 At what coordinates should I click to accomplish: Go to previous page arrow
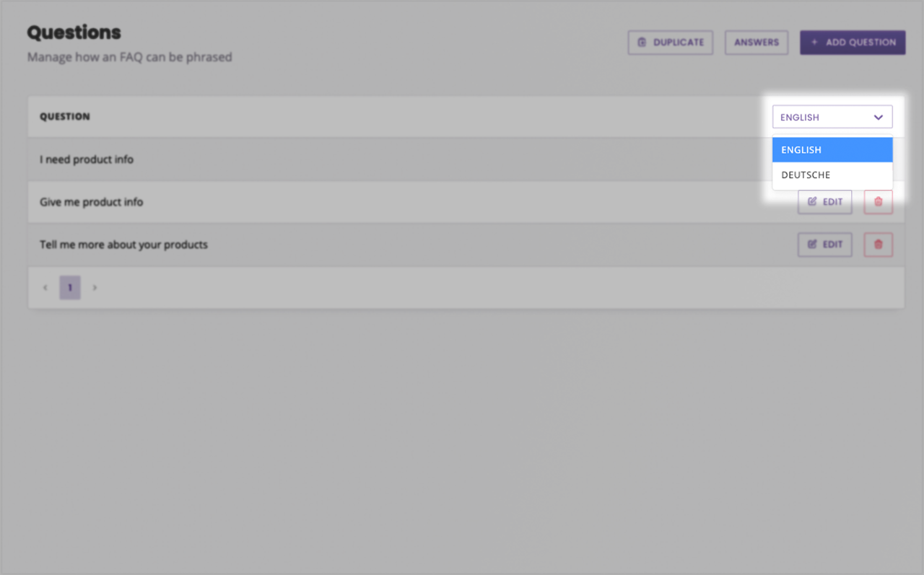pos(45,288)
